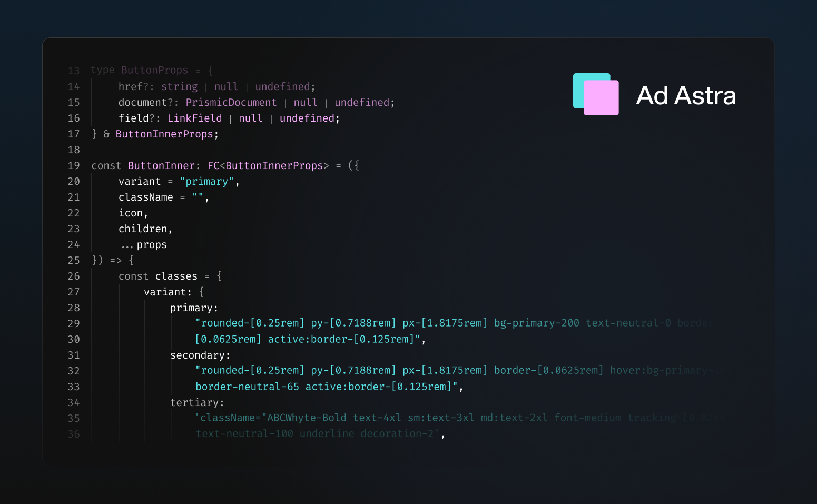This screenshot has height=504, width=817.
Task: Click line number 31
Action: click(74, 355)
